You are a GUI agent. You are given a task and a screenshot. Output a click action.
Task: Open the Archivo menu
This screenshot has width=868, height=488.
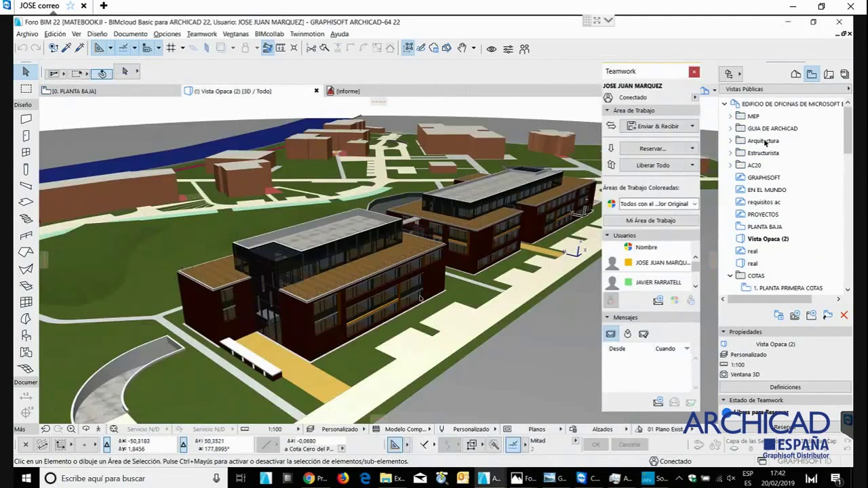pyautogui.click(x=27, y=34)
